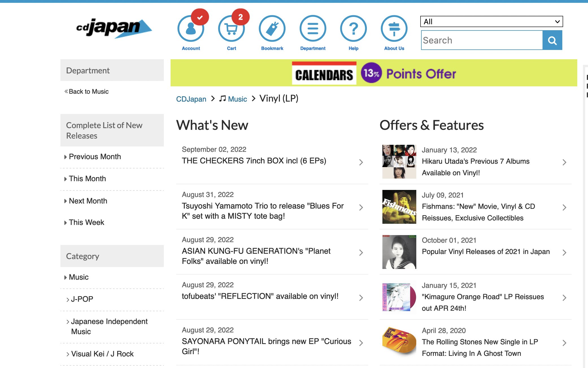The image size is (588, 368).
Task: Open the Cart label link
Action: click(x=231, y=48)
